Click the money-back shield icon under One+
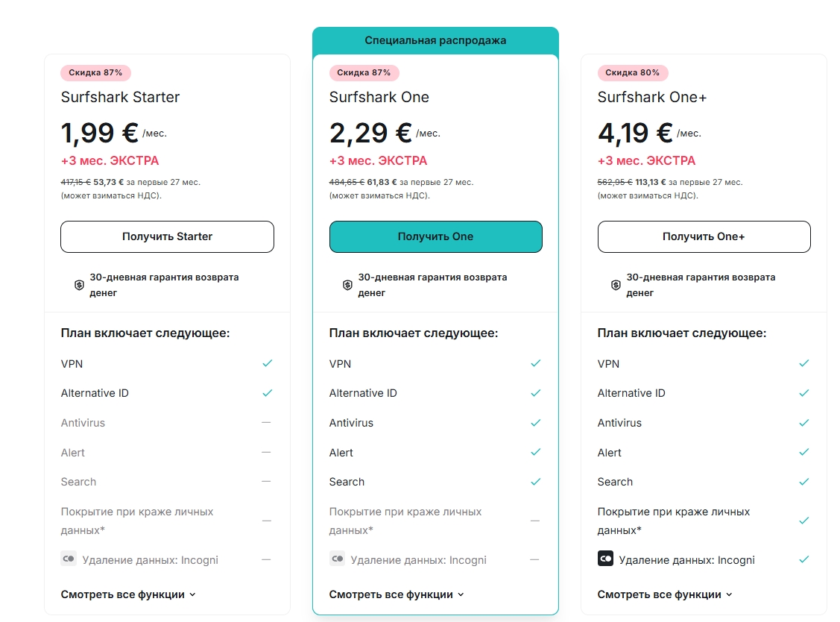This screenshot has width=840, height=622. tap(616, 285)
